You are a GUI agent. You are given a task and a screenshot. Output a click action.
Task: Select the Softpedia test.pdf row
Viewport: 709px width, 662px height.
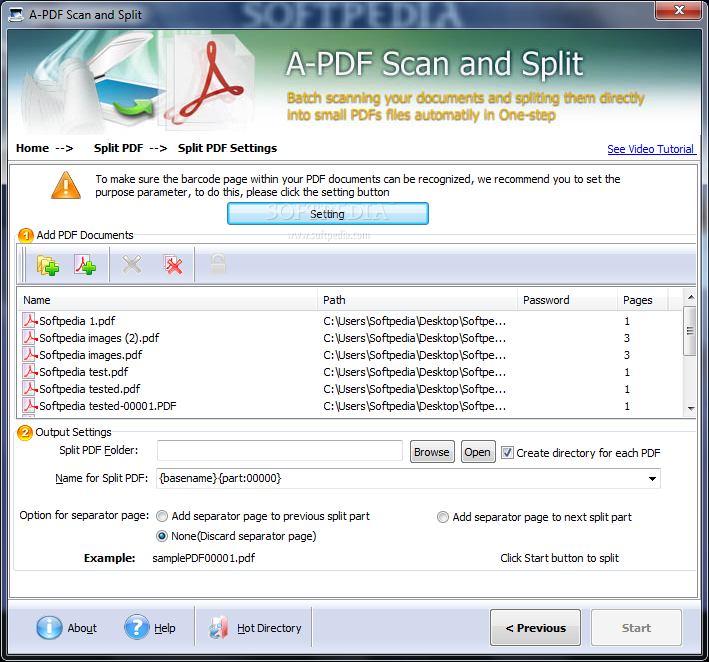tap(350, 372)
